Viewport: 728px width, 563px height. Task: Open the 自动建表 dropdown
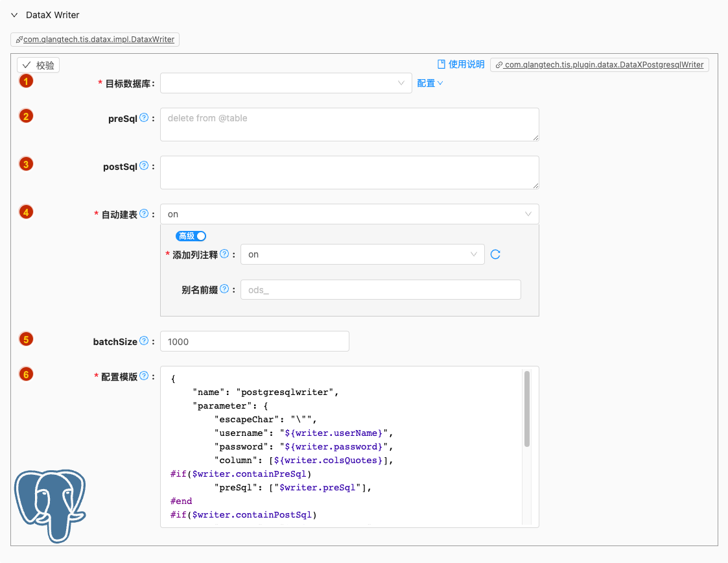point(349,214)
